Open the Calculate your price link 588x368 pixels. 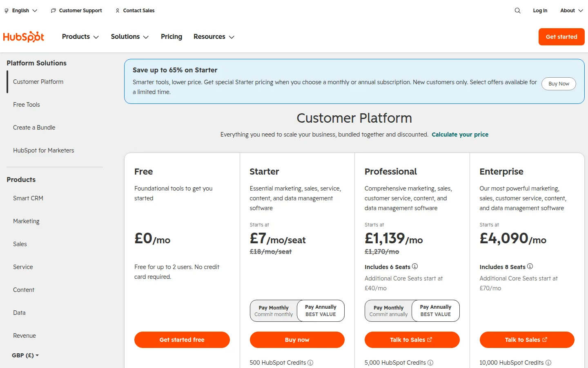(460, 135)
